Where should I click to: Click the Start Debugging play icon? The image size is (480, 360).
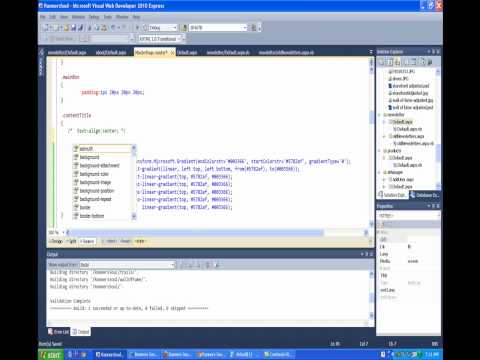pos(137,28)
